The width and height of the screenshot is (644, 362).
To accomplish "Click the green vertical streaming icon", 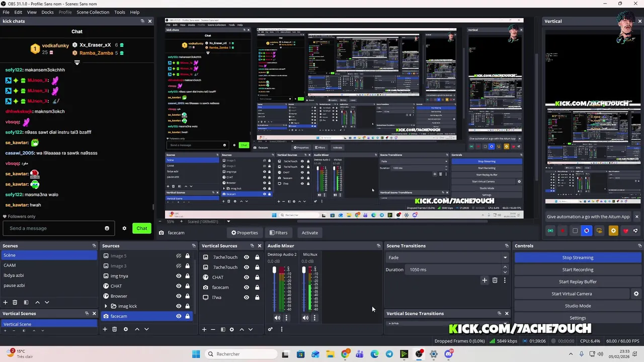I will tap(550, 231).
